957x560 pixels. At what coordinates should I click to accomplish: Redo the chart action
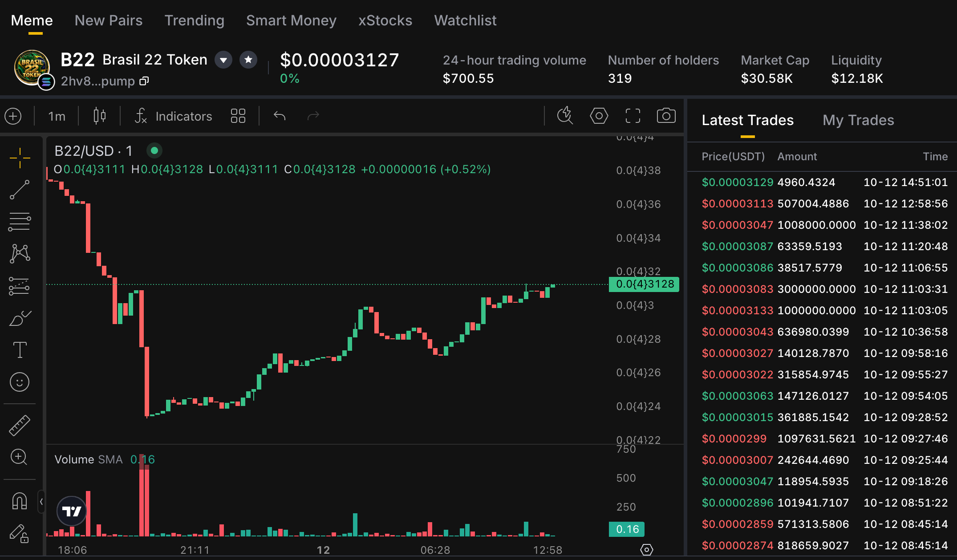[x=313, y=116]
